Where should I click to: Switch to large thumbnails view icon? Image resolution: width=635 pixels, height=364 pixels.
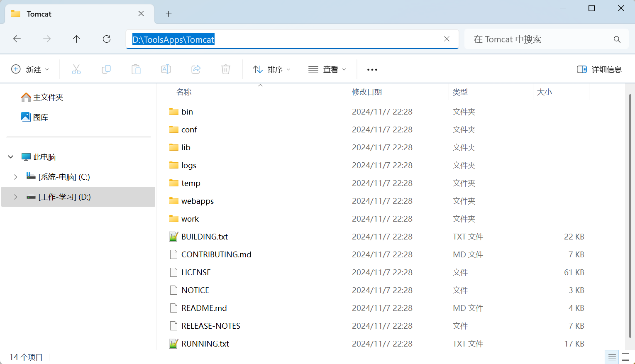[x=625, y=357]
